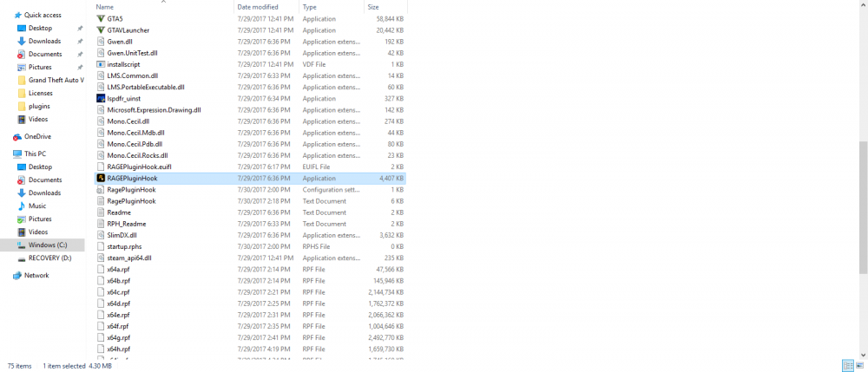This screenshot has width=868, height=372.
Task: Click the installscript VDF file icon
Action: coord(100,64)
